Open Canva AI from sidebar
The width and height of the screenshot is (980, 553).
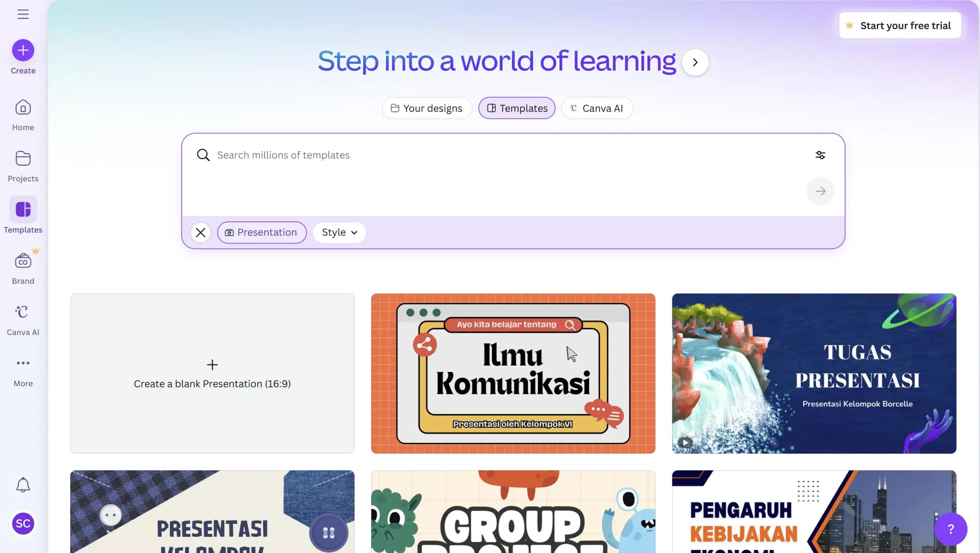pyautogui.click(x=23, y=320)
